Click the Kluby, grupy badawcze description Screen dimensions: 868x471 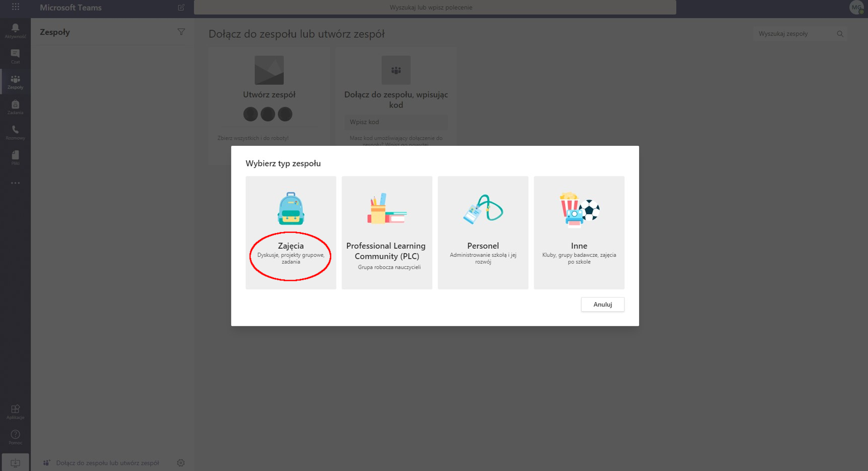[x=579, y=258]
